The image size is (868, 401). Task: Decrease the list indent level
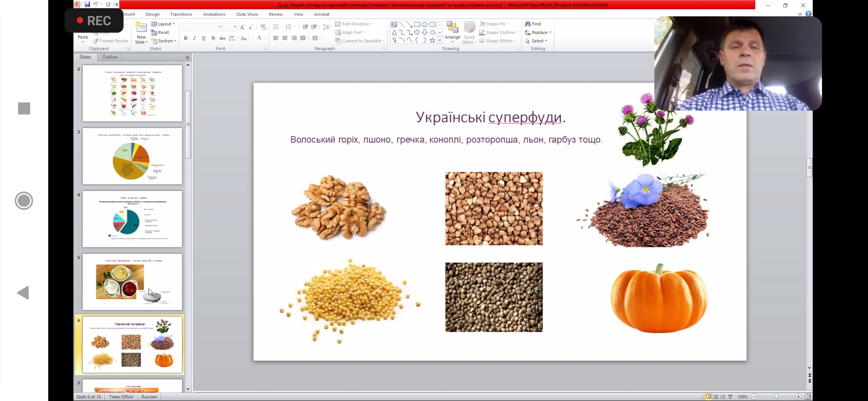tap(305, 27)
